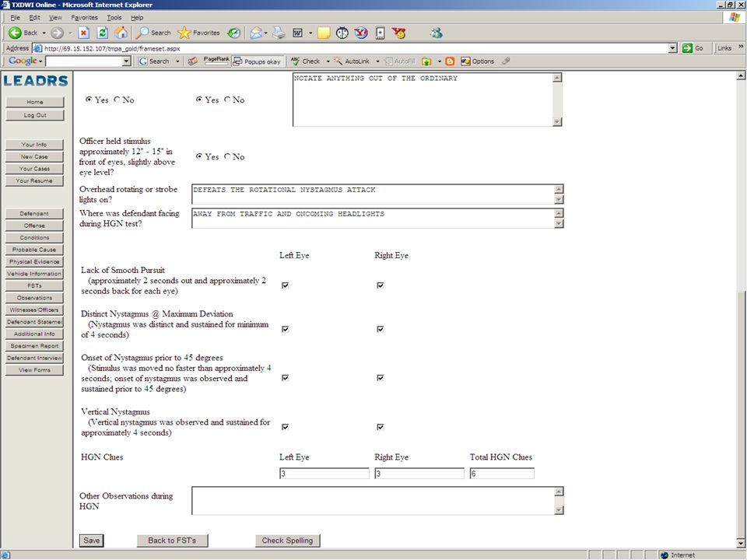Open the Probable Cause sidebar section

pos(34,250)
